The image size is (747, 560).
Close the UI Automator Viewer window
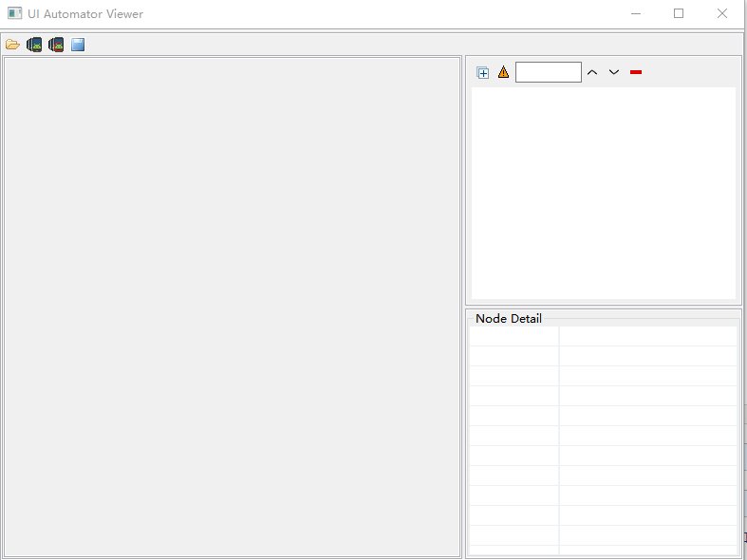point(722,14)
